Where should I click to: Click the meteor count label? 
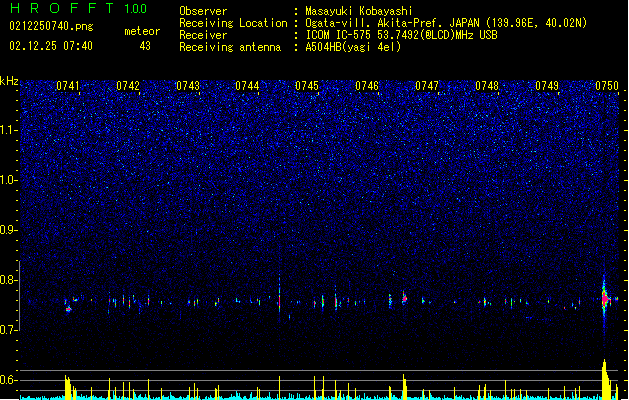pyautogui.click(x=142, y=31)
